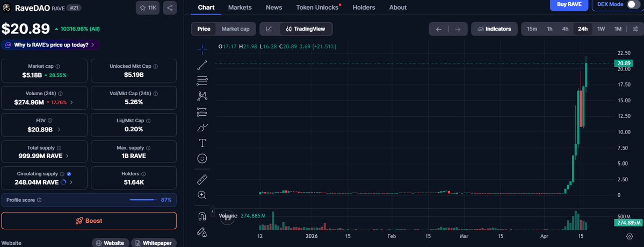644x247 pixels.
Task: Select the trend line drawing tool
Action: click(x=202, y=65)
